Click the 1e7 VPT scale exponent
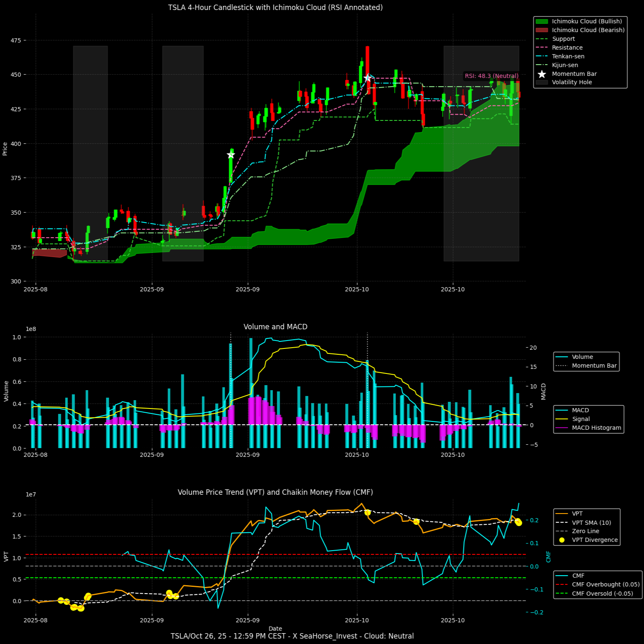644x644 pixels. [x=31, y=495]
